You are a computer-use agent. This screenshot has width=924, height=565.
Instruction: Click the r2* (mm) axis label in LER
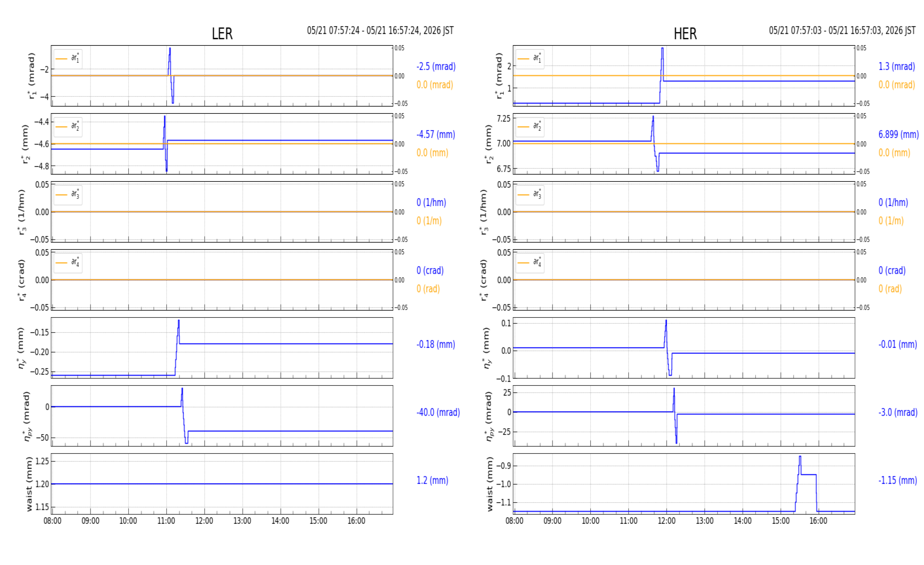click(x=24, y=144)
